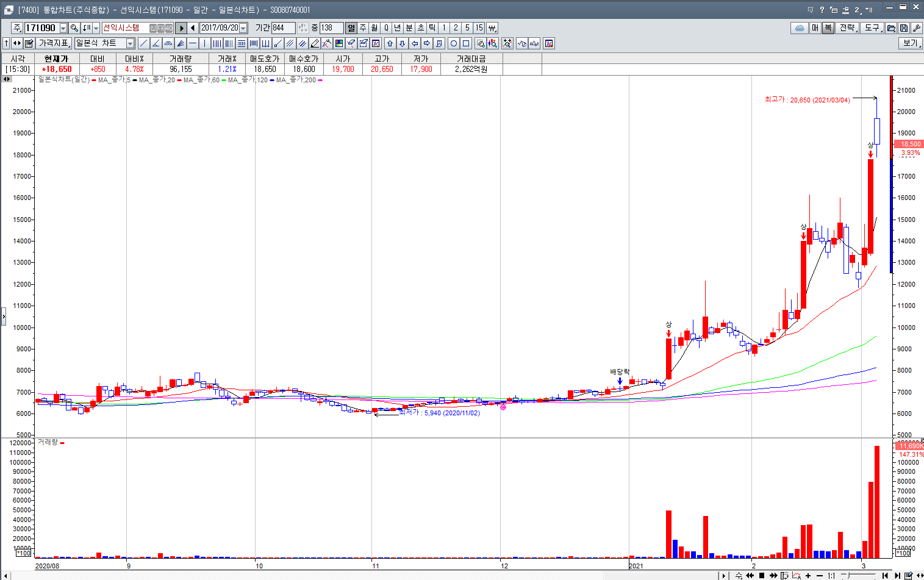Select the angle line drawing tool

pyautogui.click(x=156, y=43)
